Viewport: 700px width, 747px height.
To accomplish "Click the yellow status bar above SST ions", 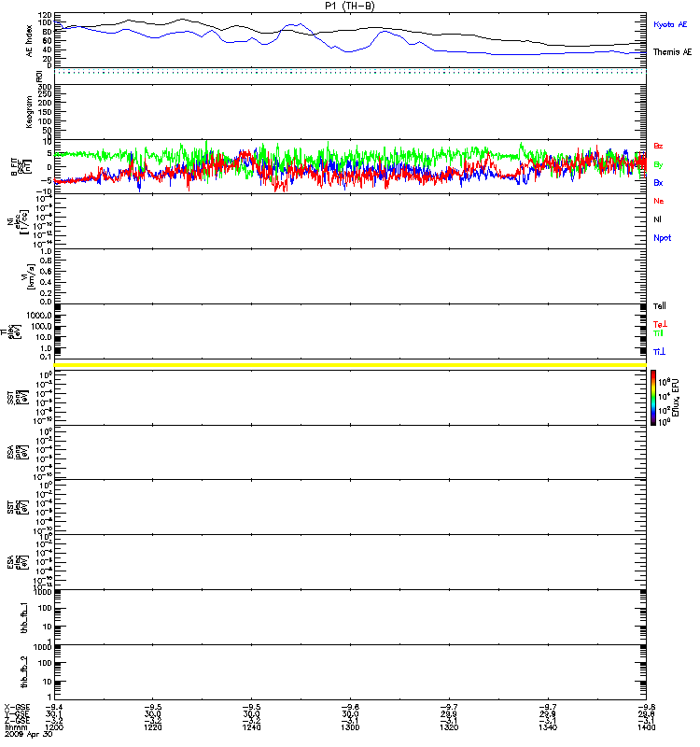I will [350, 365].
